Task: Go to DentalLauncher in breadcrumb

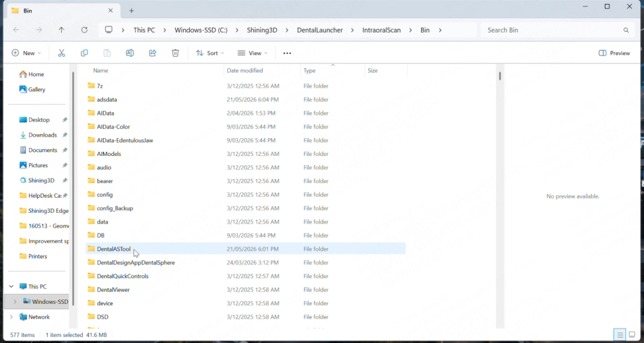Action: click(x=320, y=30)
